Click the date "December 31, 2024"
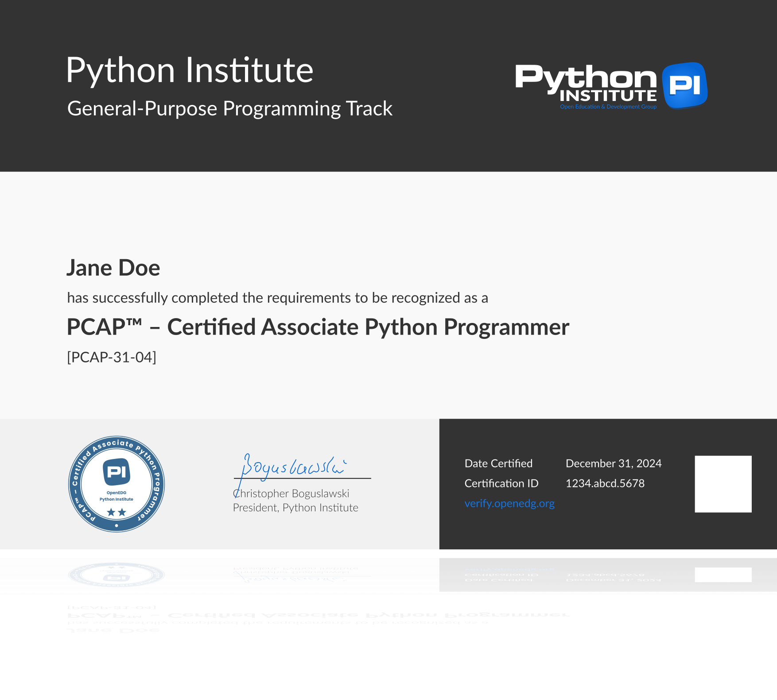Image resolution: width=777 pixels, height=700 pixels. coord(614,463)
